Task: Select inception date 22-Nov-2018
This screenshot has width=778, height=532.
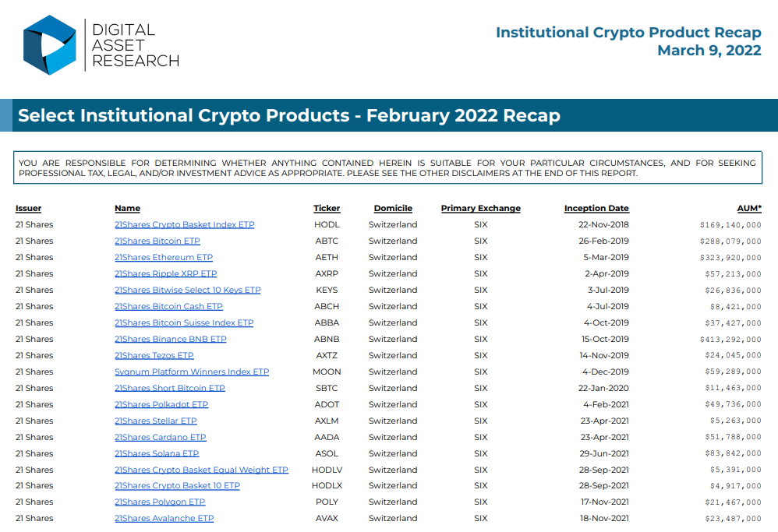Action: pos(603,224)
